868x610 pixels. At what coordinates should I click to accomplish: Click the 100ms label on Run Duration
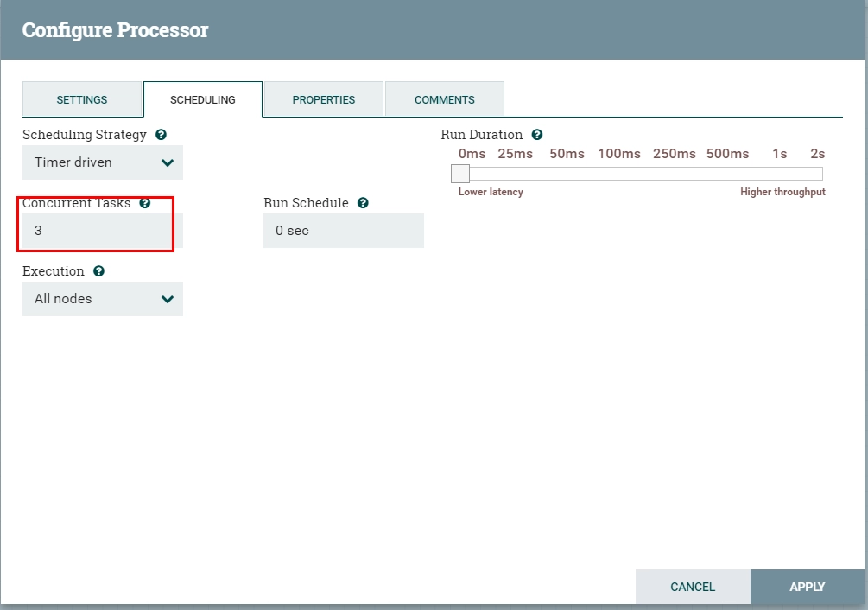tap(619, 154)
